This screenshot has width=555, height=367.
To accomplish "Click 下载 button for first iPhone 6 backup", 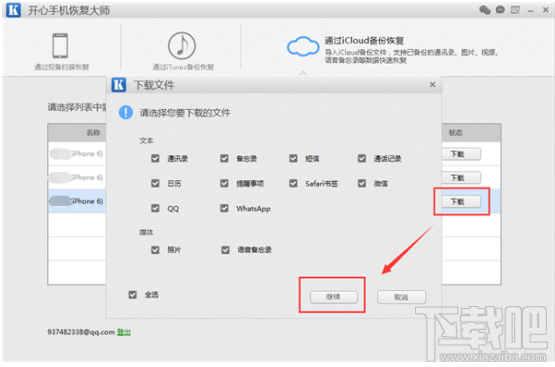I will pyautogui.click(x=460, y=154).
